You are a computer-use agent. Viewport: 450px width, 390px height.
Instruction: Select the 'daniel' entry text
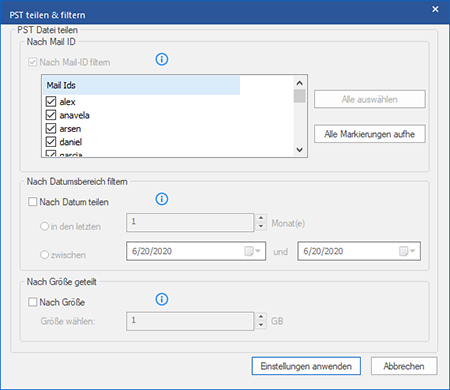(71, 142)
